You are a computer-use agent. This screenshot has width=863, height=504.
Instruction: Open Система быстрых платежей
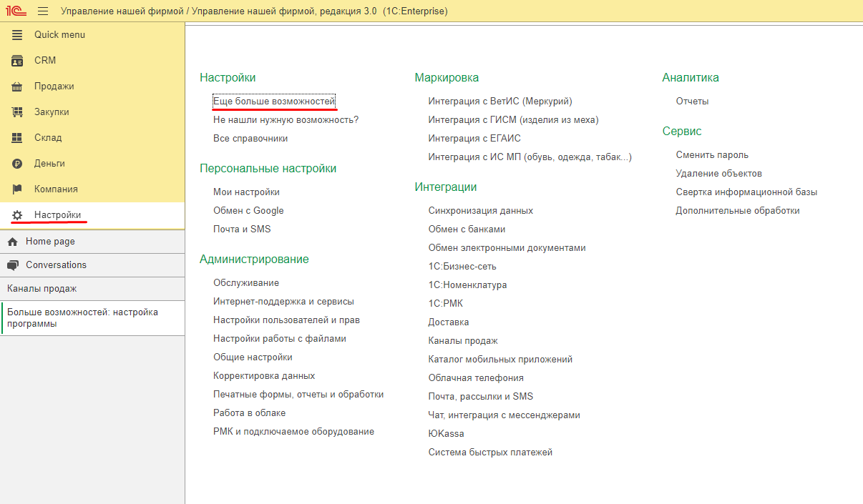pos(490,453)
